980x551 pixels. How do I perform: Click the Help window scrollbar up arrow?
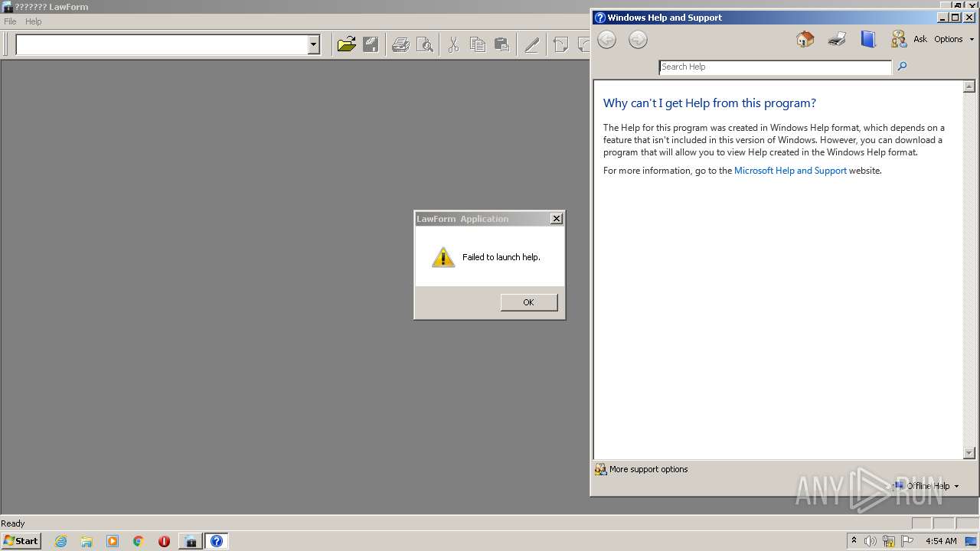click(x=969, y=86)
